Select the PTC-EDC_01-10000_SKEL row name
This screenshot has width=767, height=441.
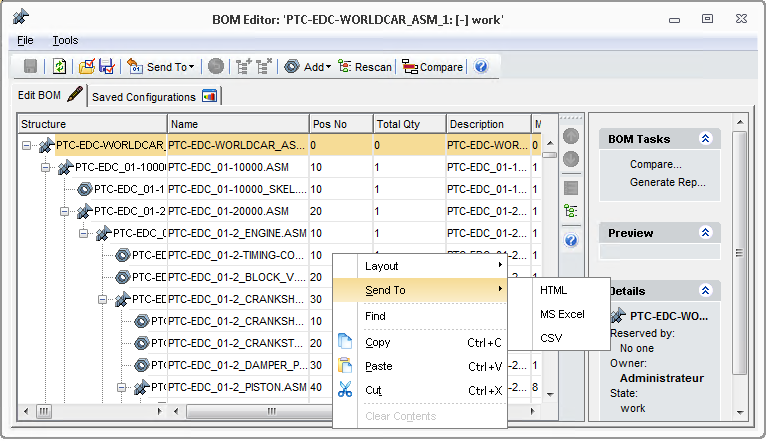coord(238,189)
